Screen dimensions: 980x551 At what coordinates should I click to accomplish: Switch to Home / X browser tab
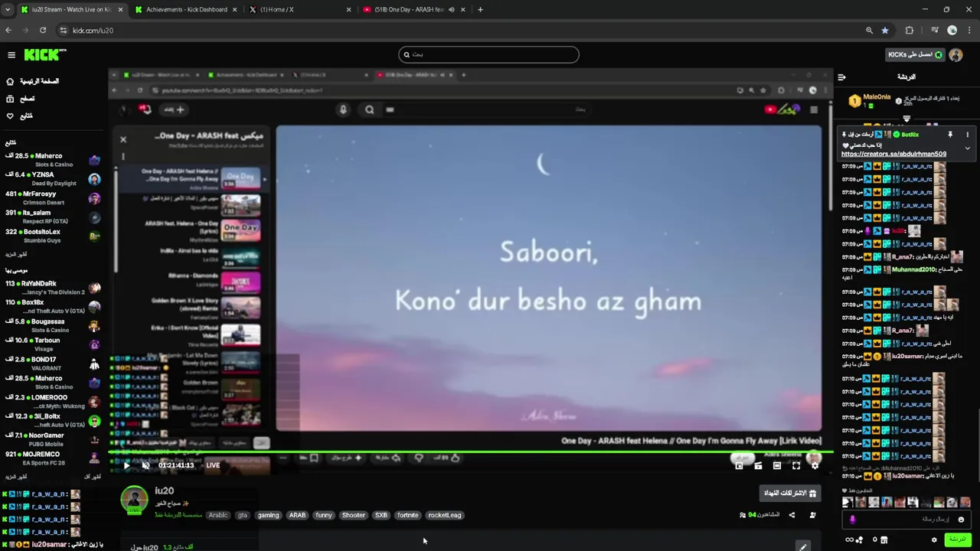pyautogui.click(x=299, y=9)
